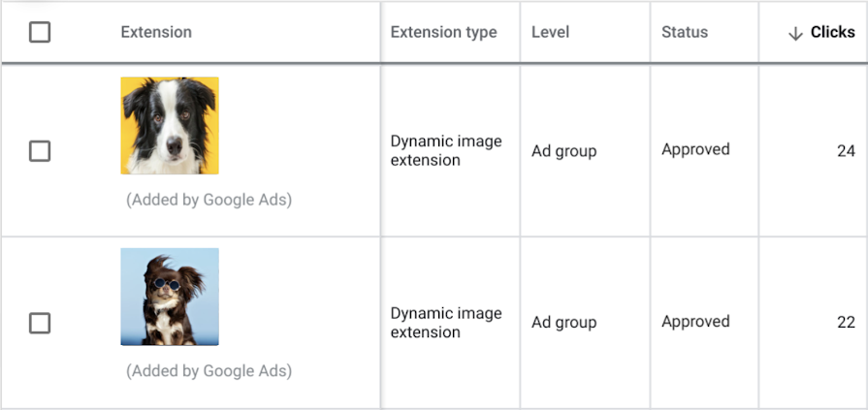Click the descending sort arrow beside Clicks
This screenshot has height=410, width=868.
[x=795, y=33]
